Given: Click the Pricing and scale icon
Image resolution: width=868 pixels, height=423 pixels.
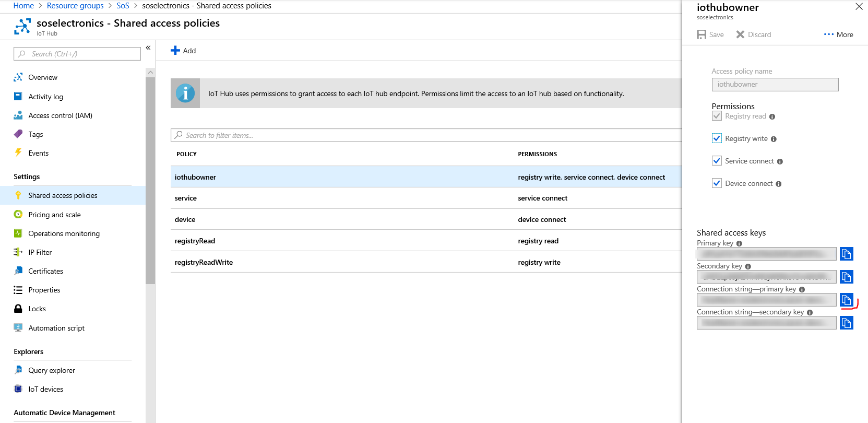Looking at the screenshot, I should (x=18, y=215).
